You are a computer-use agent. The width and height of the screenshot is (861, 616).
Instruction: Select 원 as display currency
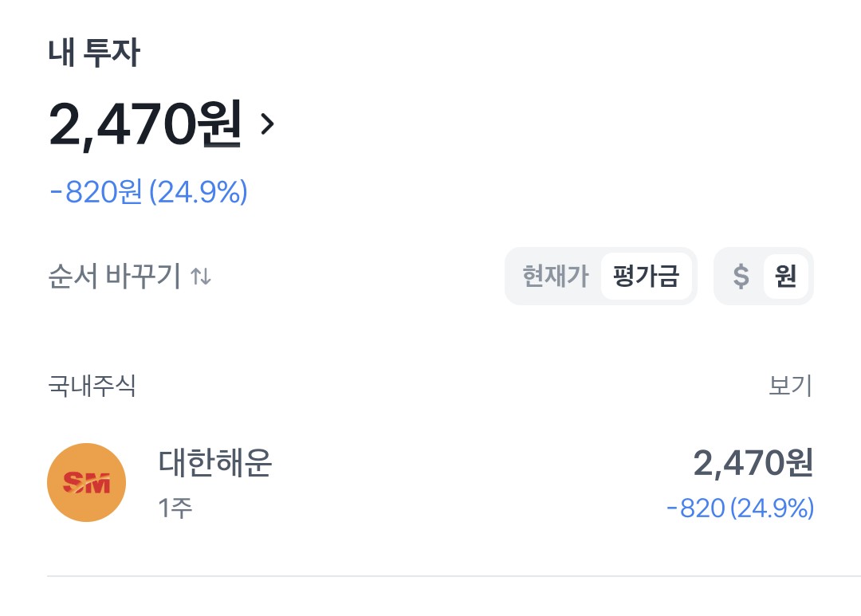tap(786, 277)
